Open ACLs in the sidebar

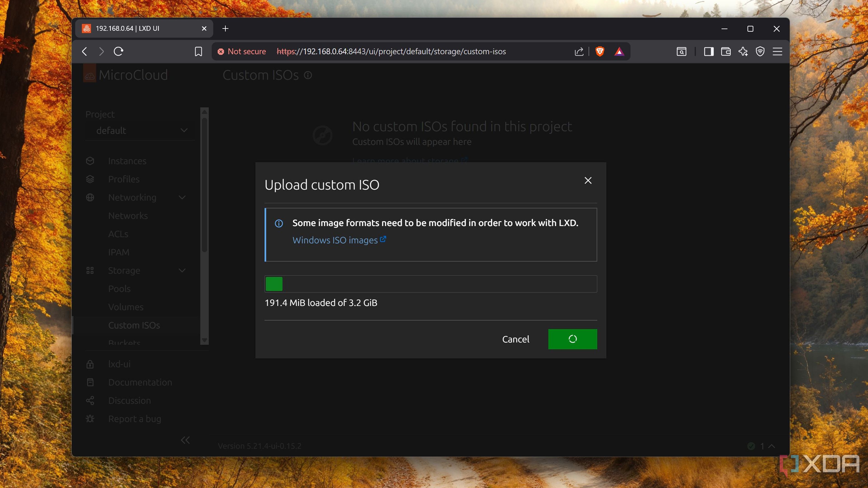[118, 234]
